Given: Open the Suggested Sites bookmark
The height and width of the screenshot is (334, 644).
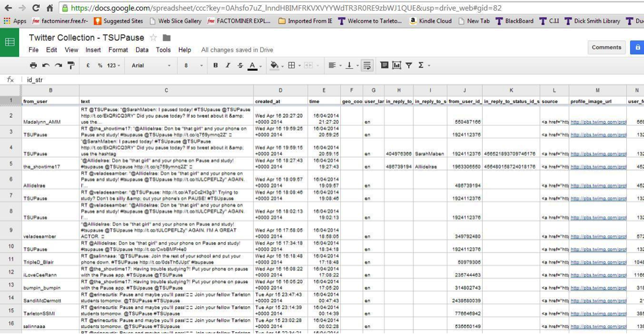Looking at the screenshot, I should click(119, 21).
